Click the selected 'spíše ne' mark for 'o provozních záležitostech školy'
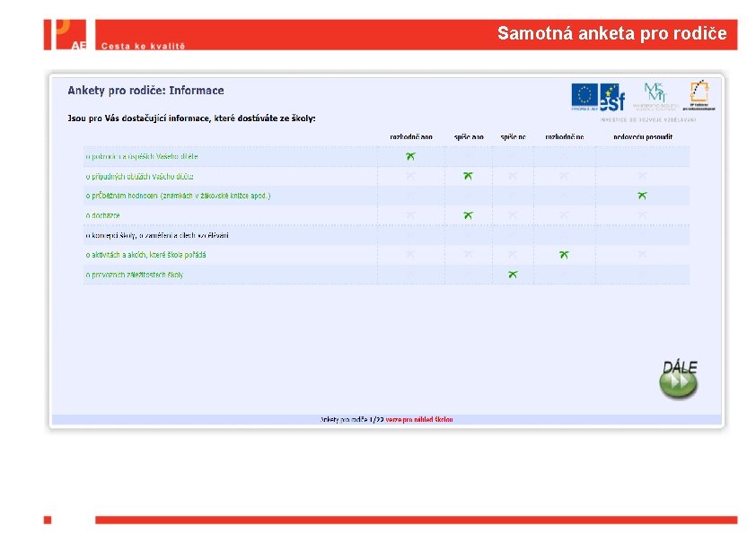Viewport: 756px width, 534px height. pos(513,275)
